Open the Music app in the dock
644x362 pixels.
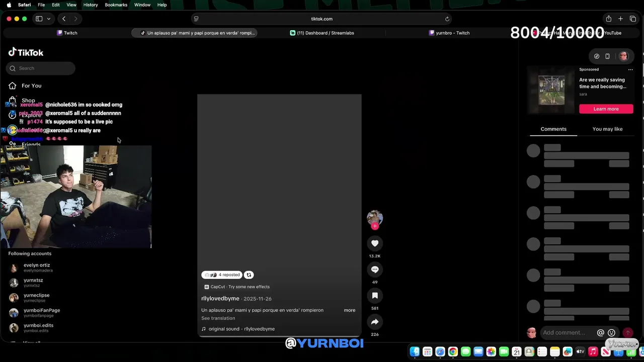pyautogui.click(x=593, y=352)
